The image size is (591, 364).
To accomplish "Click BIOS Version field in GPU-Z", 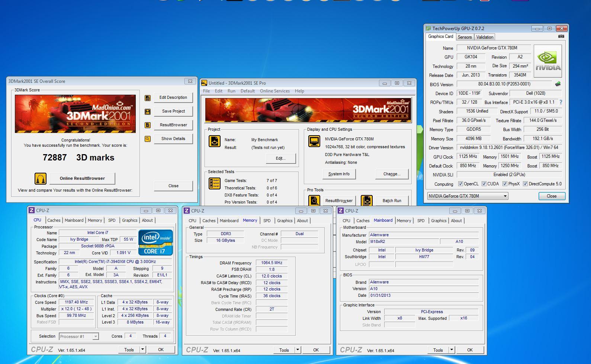I will (x=504, y=84).
